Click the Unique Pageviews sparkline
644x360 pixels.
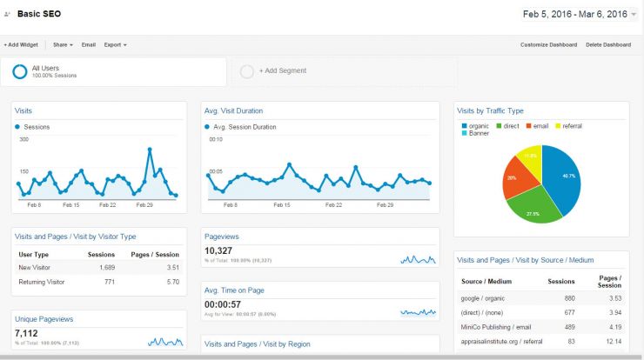click(x=165, y=342)
